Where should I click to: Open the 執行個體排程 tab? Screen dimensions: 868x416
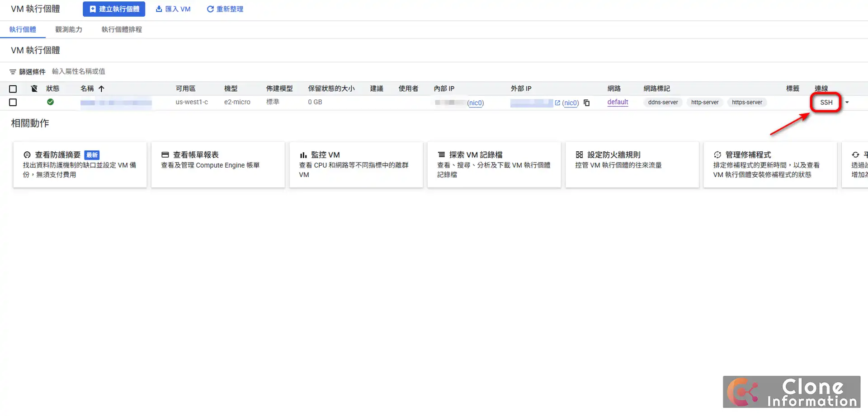click(121, 29)
